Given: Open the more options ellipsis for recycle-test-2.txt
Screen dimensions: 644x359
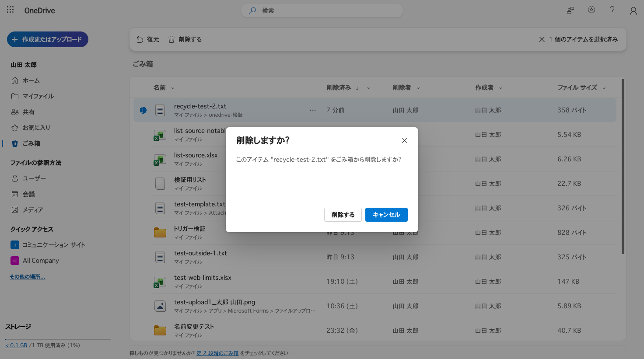Looking at the screenshot, I should pyautogui.click(x=313, y=110).
